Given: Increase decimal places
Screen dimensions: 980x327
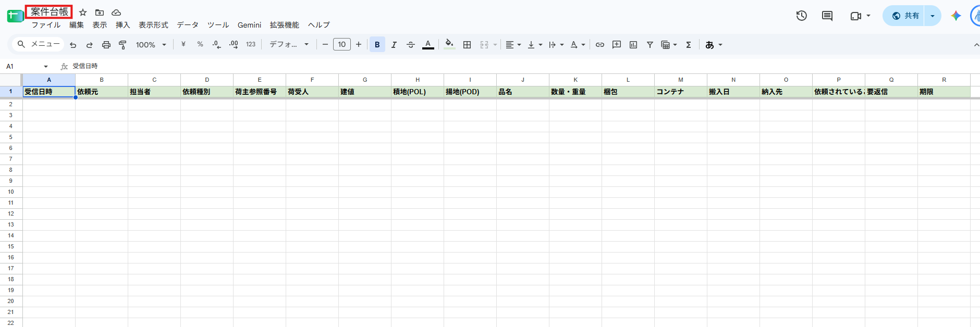Looking at the screenshot, I should [x=234, y=45].
